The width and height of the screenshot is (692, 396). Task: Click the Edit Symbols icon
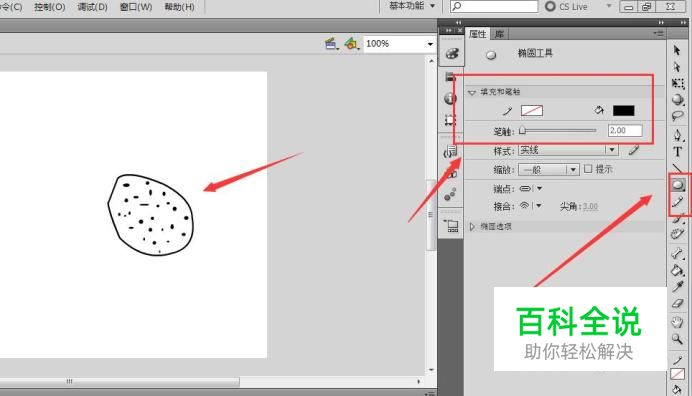pyautogui.click(x=351, y=44)
